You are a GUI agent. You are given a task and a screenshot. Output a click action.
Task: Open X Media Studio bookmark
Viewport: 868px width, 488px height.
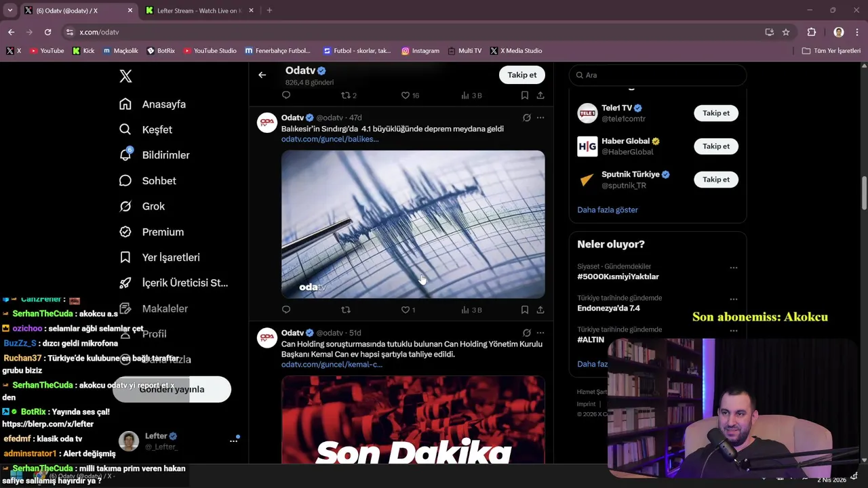(516, 51)
